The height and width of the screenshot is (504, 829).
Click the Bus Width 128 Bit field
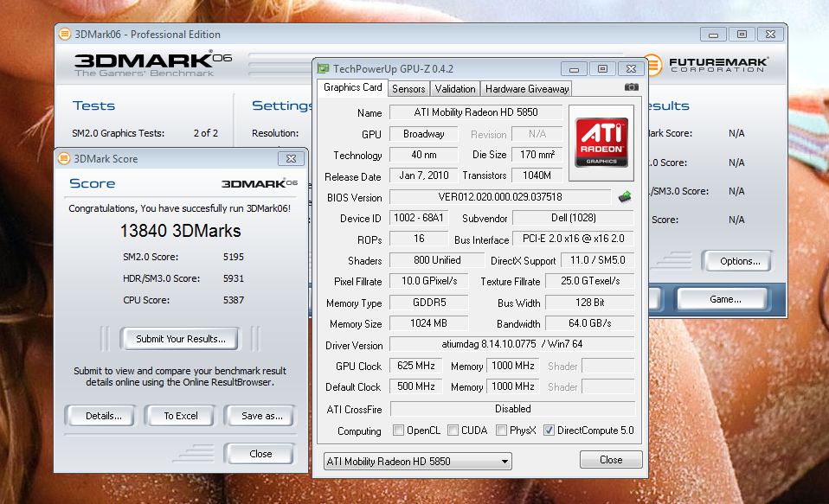click(x=589, y=303)
